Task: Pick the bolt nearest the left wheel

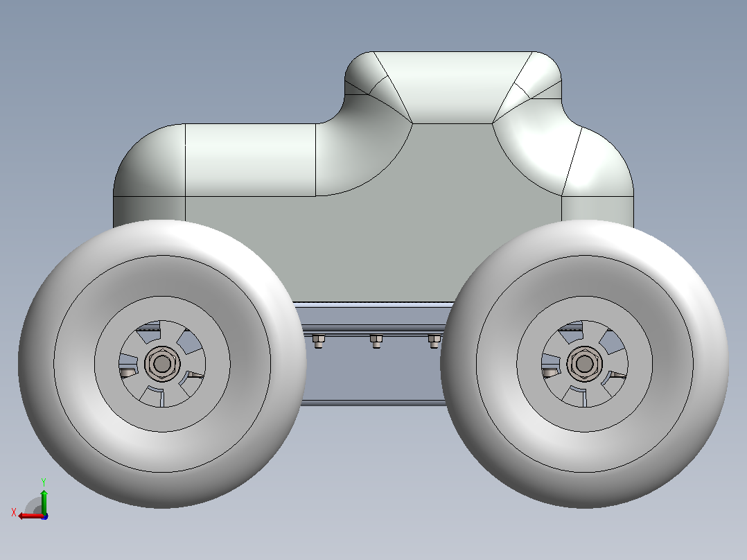Action: [x=318, y=341]
